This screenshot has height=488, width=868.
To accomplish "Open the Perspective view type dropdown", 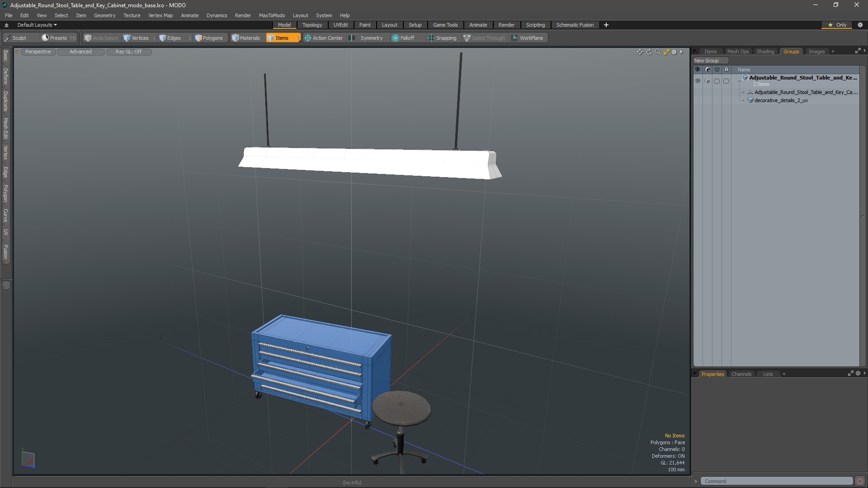I will pyautogui.click(x=38, y=52).
